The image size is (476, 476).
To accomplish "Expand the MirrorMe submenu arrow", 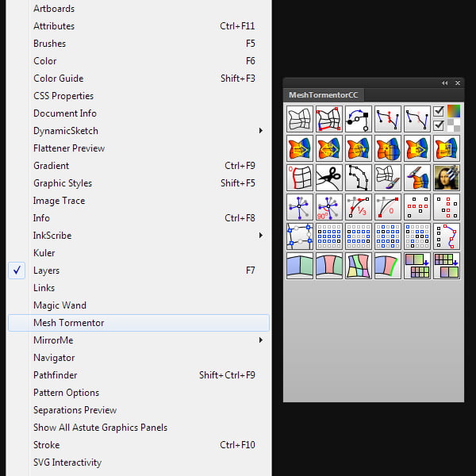I will coord(261,340).
